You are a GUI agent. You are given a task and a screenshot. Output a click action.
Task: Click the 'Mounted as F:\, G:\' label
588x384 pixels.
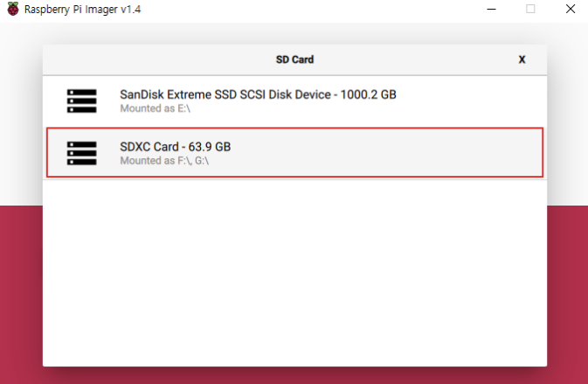point(164,161)
